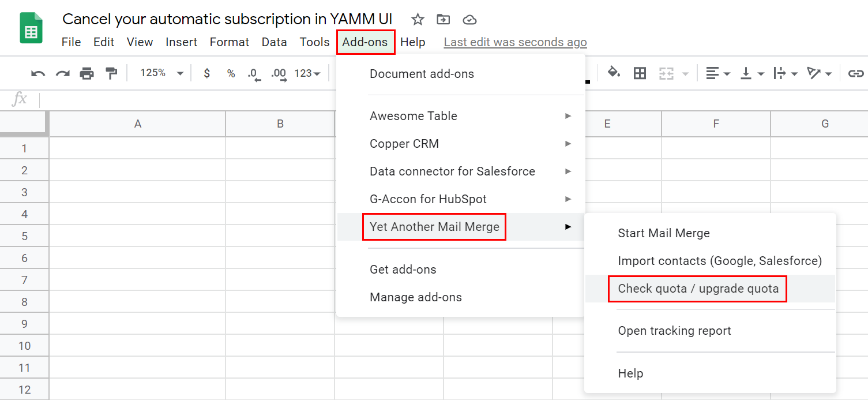Click the insert link icon
Image resolution: width=868 pixels, height=400 pixels.
pyautogui.click(x=856, y=73)
